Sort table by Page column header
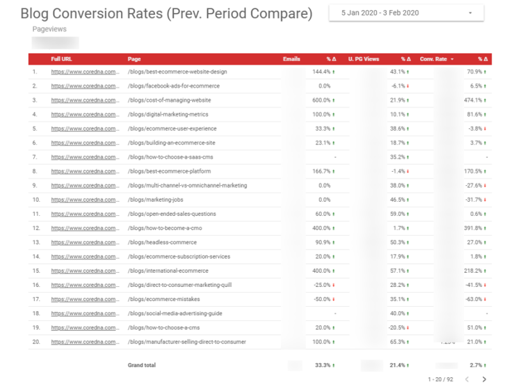The height and width of the screenshot is (392, 532). click(134, 59)
